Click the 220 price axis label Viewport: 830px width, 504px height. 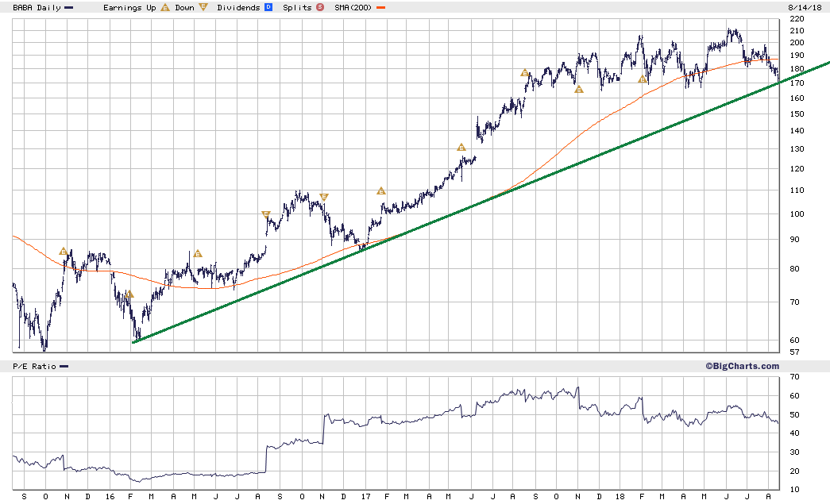click(x=797, y=18)
